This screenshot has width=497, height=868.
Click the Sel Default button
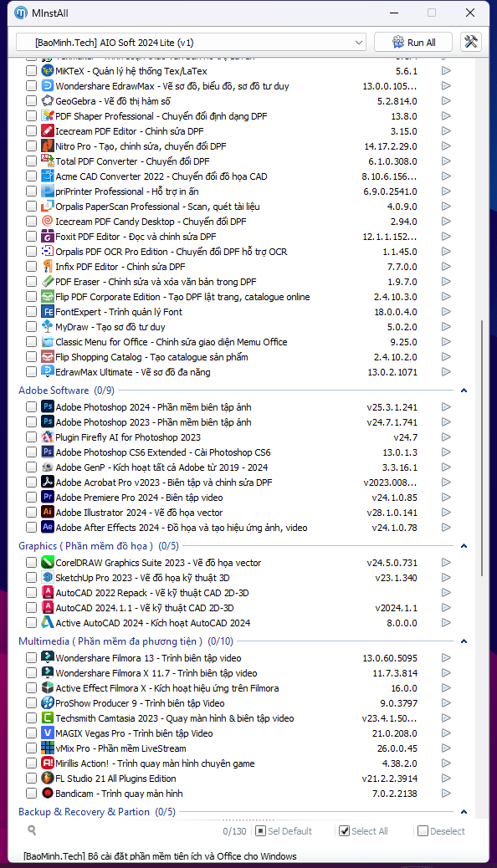pos(284,831)
